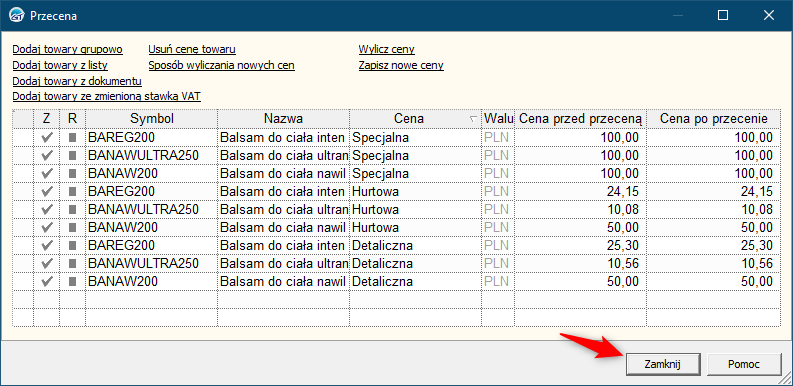
Task: Click R square marker in BANAWULTRA250 Detaliczna row
Action: click(x=72, y=264)
